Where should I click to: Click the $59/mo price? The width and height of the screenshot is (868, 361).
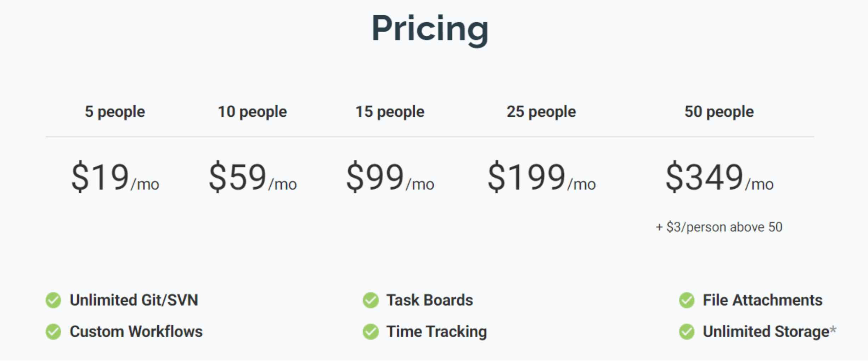click(x=253, y=177)
